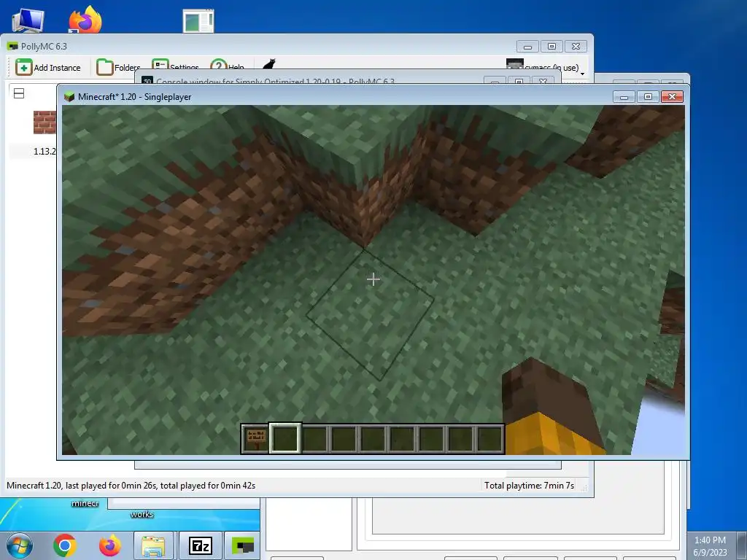Maximize the Minecraft 1.20 window
This screenshot has height=560, width=747.
coord(648,97)
